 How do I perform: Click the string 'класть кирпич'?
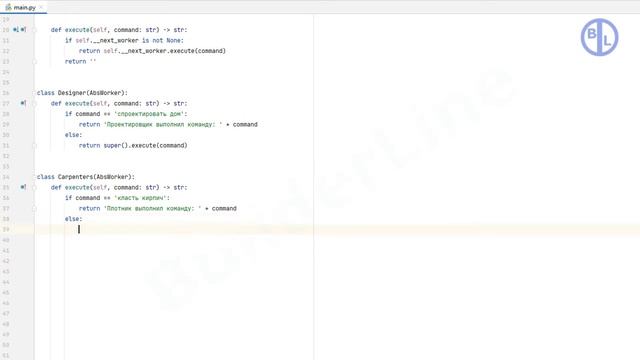[x=140, y=198]
